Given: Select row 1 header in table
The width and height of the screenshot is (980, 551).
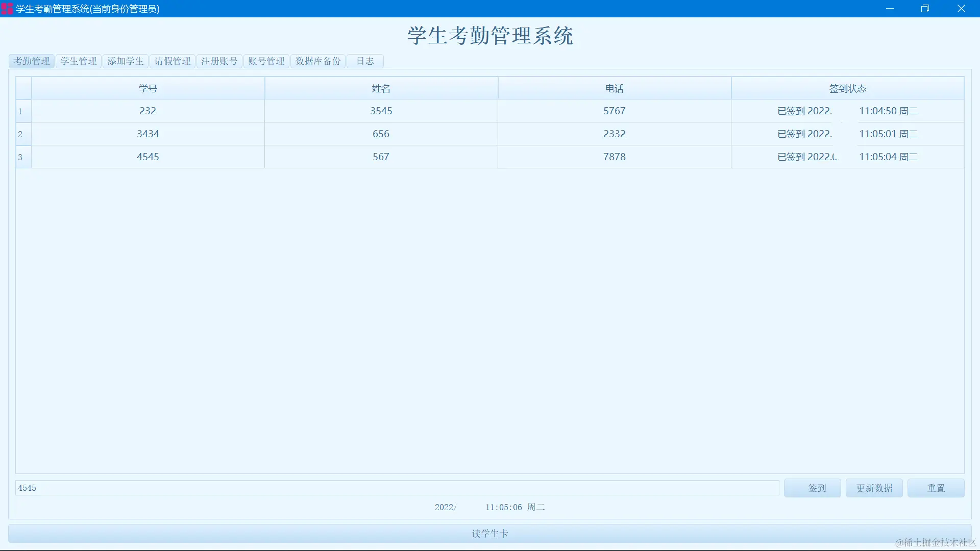Looking at the screenshot, I should 23,111.
